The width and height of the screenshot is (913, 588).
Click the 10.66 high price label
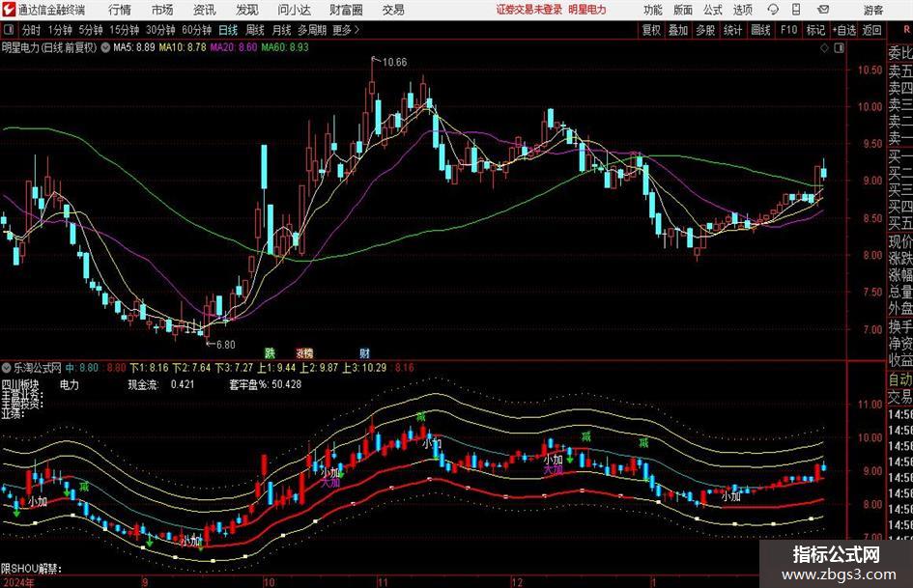[394, 62]
